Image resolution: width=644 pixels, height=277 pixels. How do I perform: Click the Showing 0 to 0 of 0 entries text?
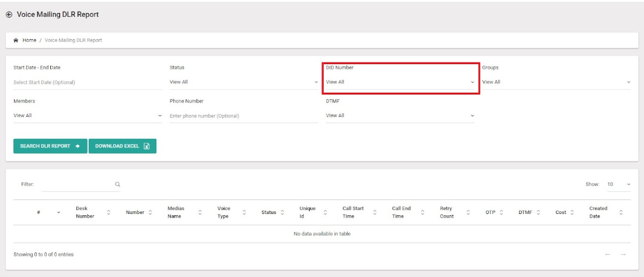click(x=44, y=254)
